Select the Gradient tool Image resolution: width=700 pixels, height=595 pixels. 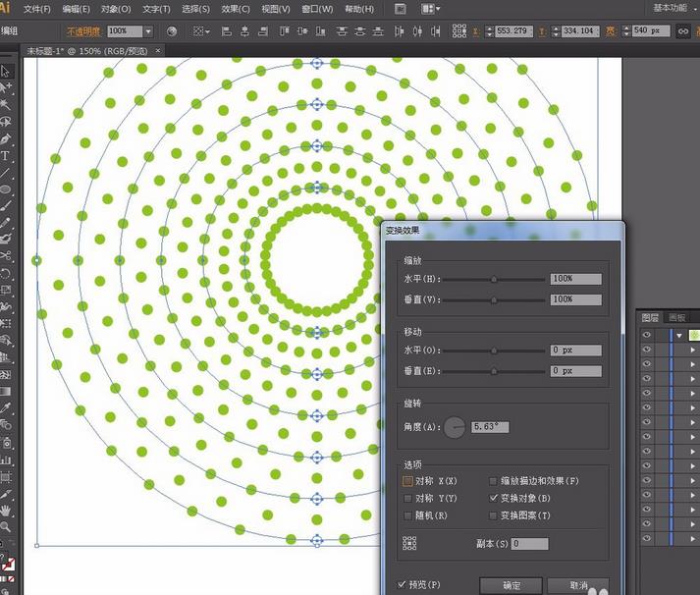tap(5, 392)
